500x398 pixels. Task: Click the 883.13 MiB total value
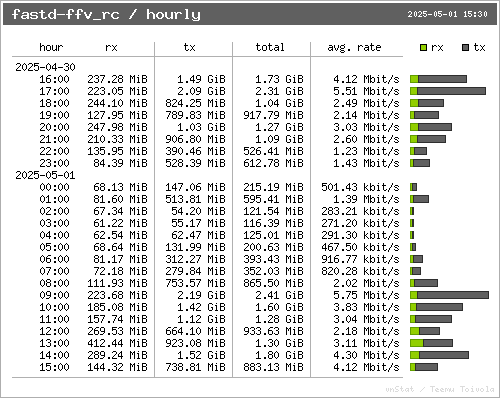(273, 367)
